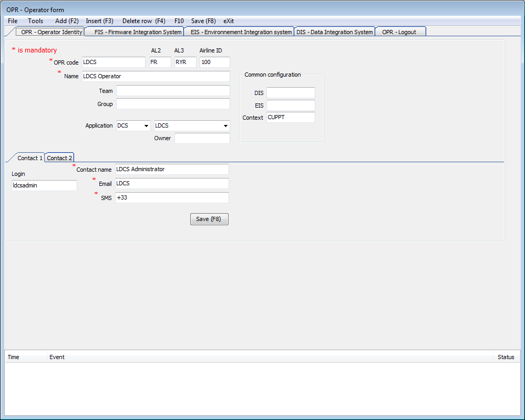Select the eXit menu item
This screenshot has height=420, width=525.
[x=229, y=21]
